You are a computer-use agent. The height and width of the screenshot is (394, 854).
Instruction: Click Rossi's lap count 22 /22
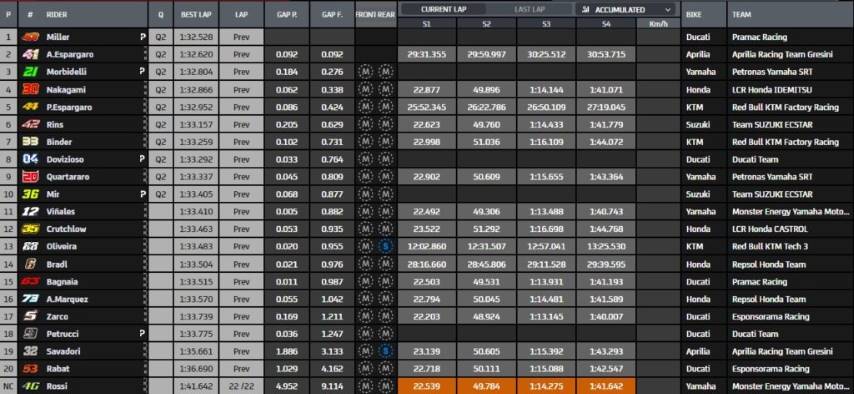coord(241,386)
